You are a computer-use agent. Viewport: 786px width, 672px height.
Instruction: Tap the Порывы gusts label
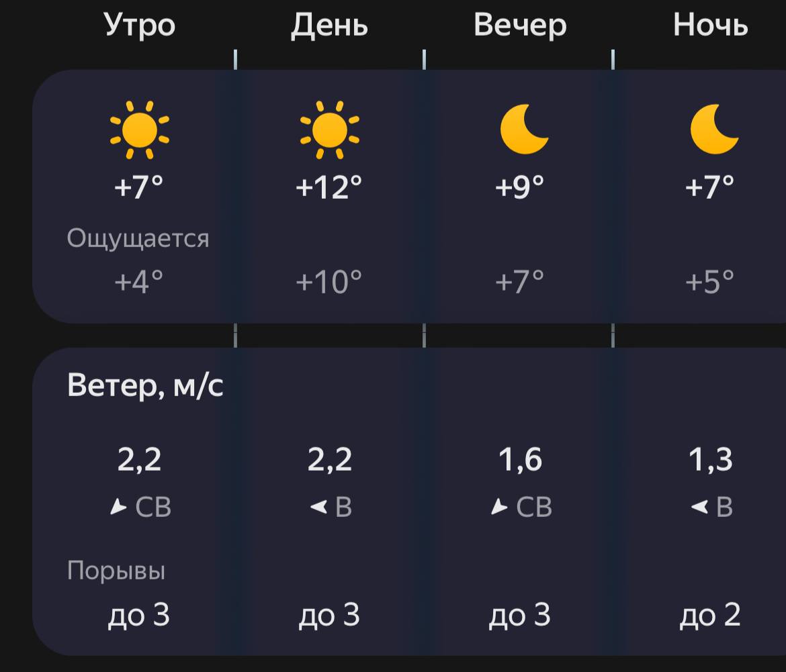coord(116,571)
